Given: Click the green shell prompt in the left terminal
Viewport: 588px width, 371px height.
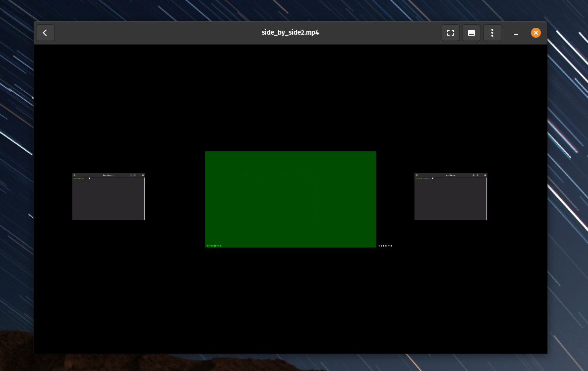Looking at the screenshot, I should (x=84, y=179).
